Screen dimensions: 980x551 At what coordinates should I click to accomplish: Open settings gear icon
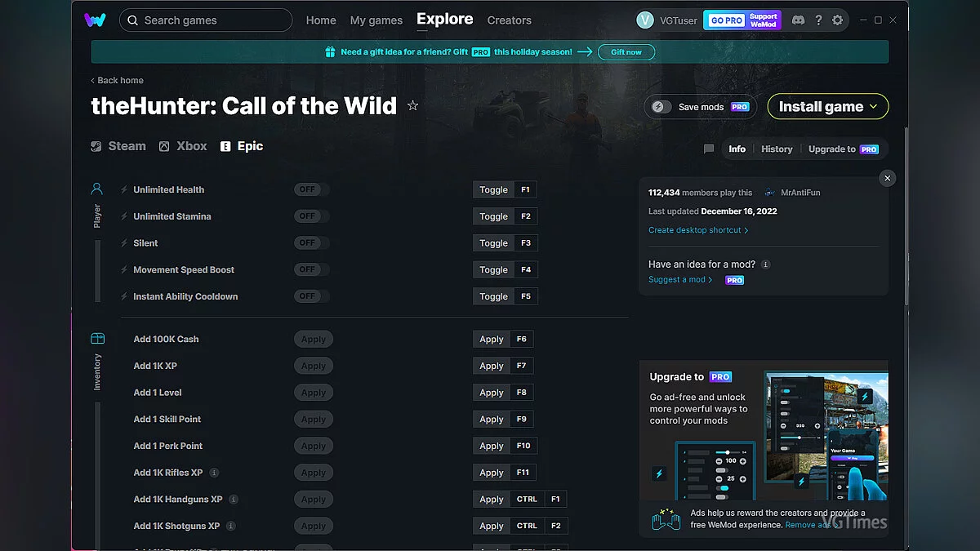(837, 20)
